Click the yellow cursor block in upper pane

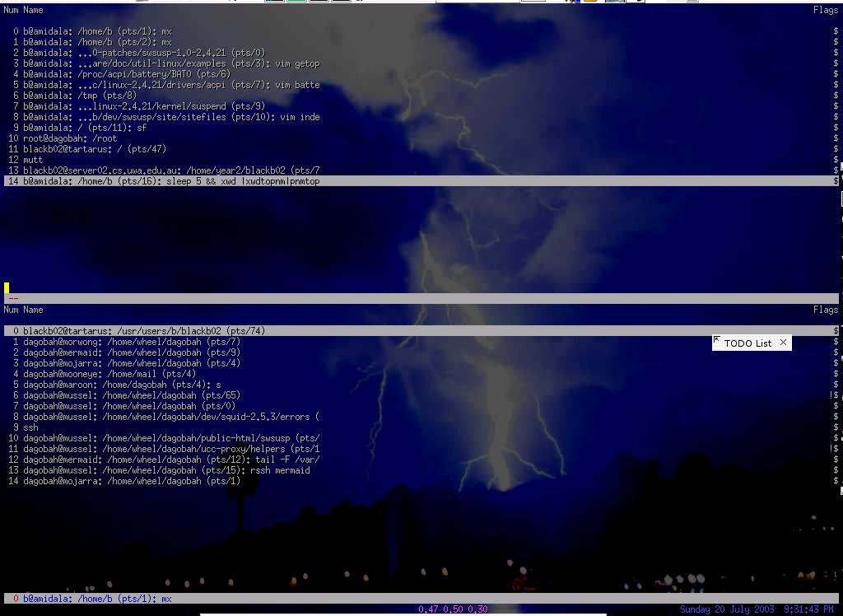coord(7,288)
